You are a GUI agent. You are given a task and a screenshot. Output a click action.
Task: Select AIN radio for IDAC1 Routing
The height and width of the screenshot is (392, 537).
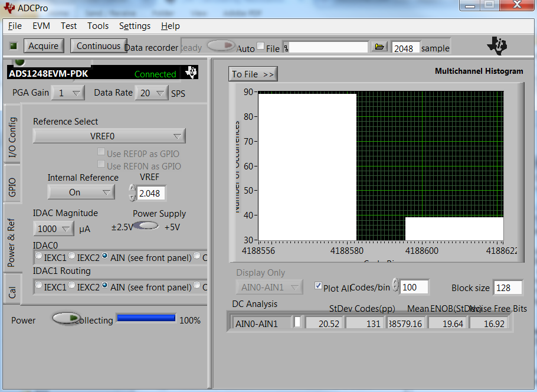pyautogui.click(x=105, y=285)
